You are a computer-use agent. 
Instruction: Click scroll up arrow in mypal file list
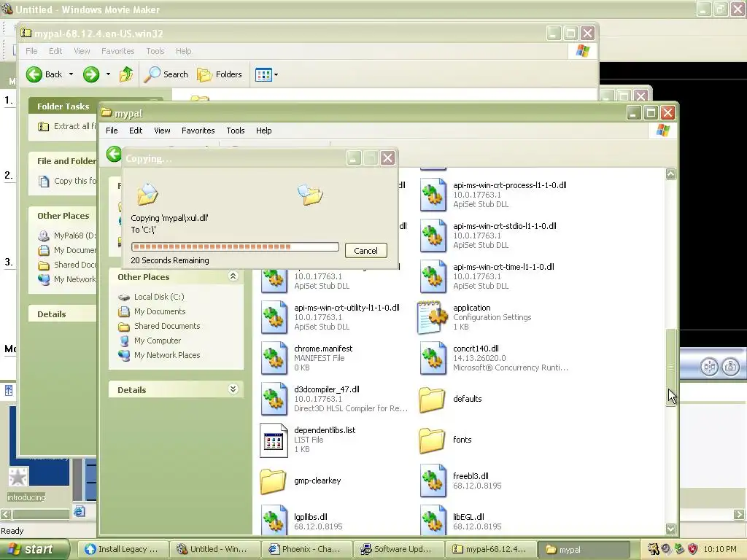click(x=671, y=174)
